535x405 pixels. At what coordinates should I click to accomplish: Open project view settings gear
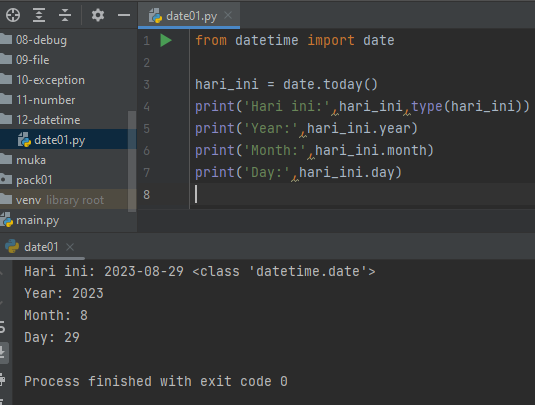tap(98, 15)
